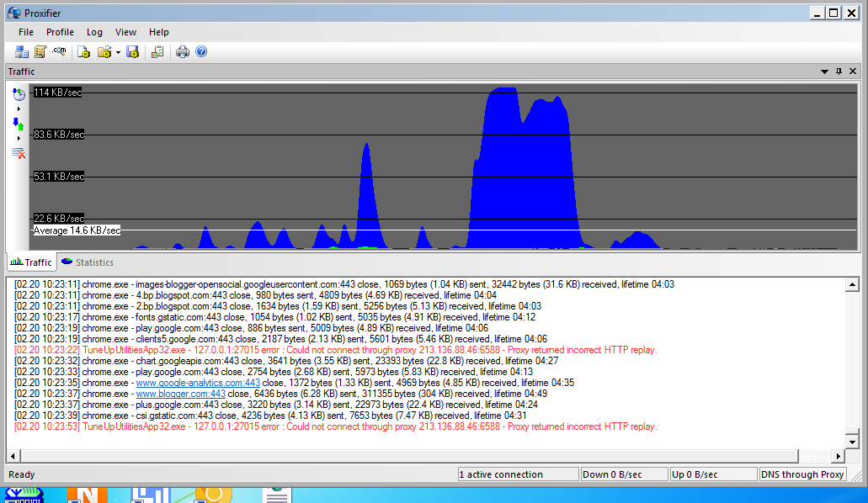Click the Name Resolution .com icon
Viewport: 868px width, 503px height.
(59, 51)
